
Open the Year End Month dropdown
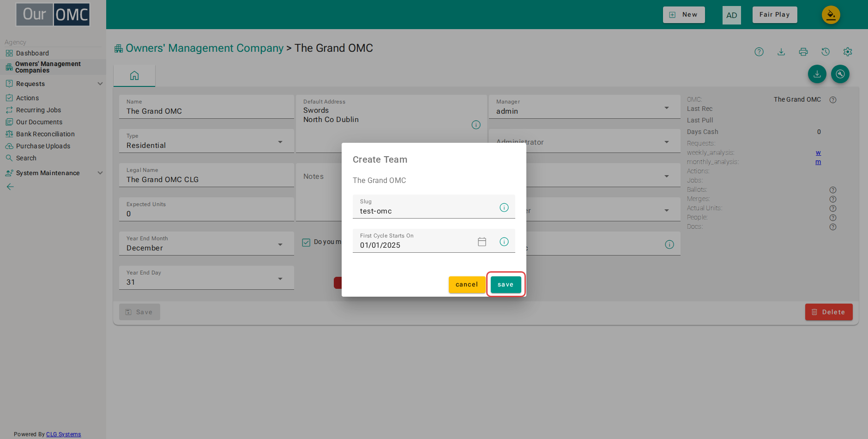click(206, 244)
